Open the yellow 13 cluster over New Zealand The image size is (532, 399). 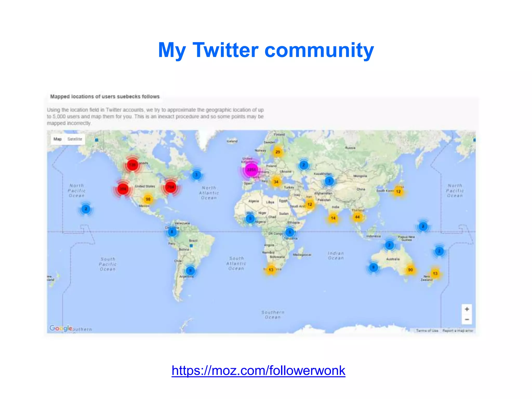pos(435,273)
